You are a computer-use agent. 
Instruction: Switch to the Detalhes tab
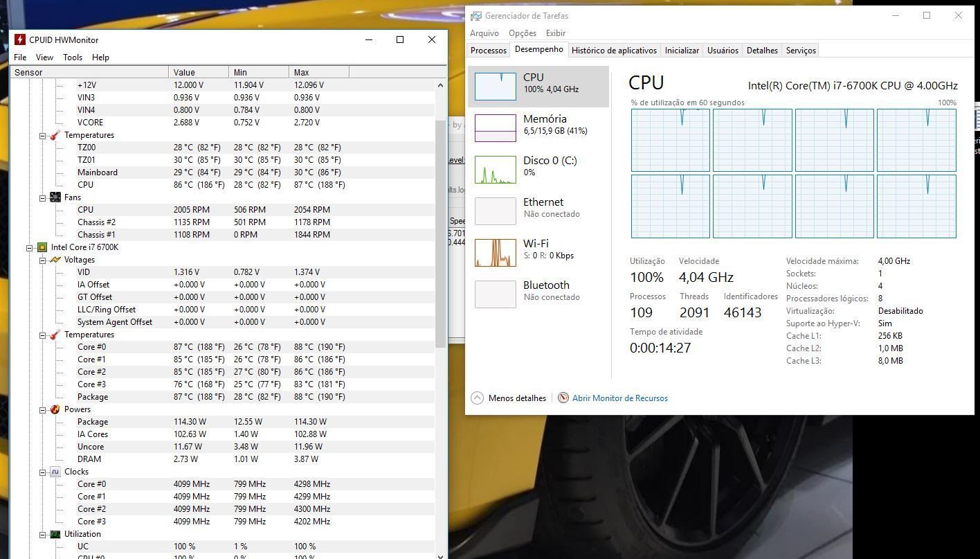click(x=762, y=51)
